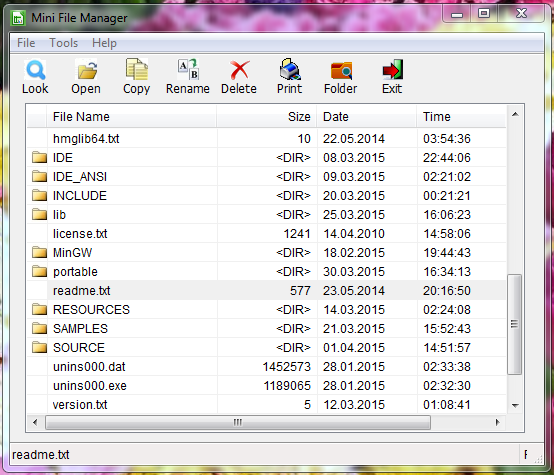The image size is (554, 475).
Task: Sort by Date column header
Action: 367,117
